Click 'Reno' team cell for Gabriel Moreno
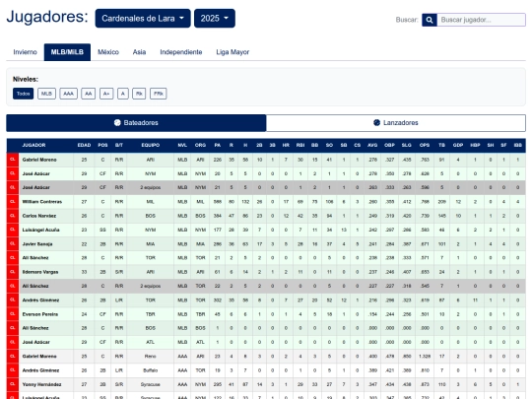The height and width of the screenshot is (399, 532). (151, 357)
